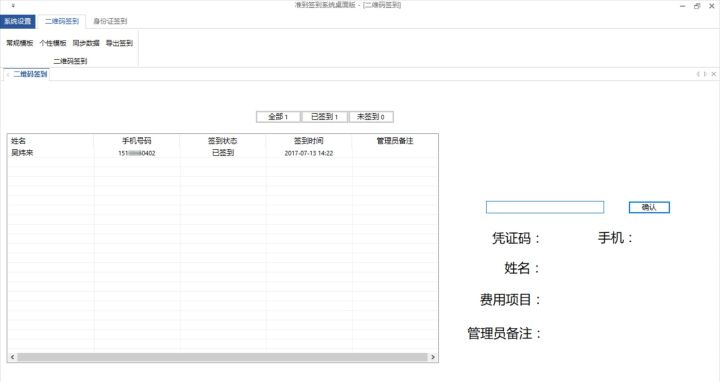Click the 管理员备注 column header
Viewport: 720px width, 382px height.
click(x=395, y=140)
